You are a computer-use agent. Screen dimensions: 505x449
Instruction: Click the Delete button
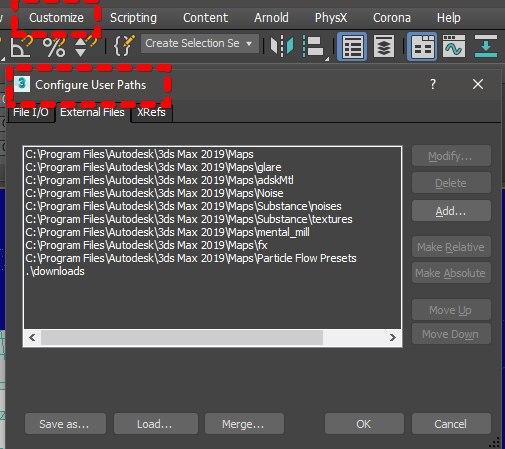coord(451,183)
